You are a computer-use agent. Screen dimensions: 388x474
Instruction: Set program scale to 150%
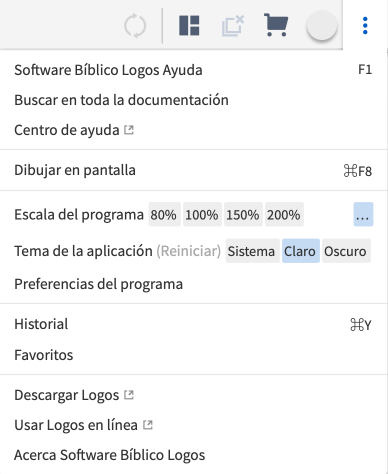click(243, 214)
